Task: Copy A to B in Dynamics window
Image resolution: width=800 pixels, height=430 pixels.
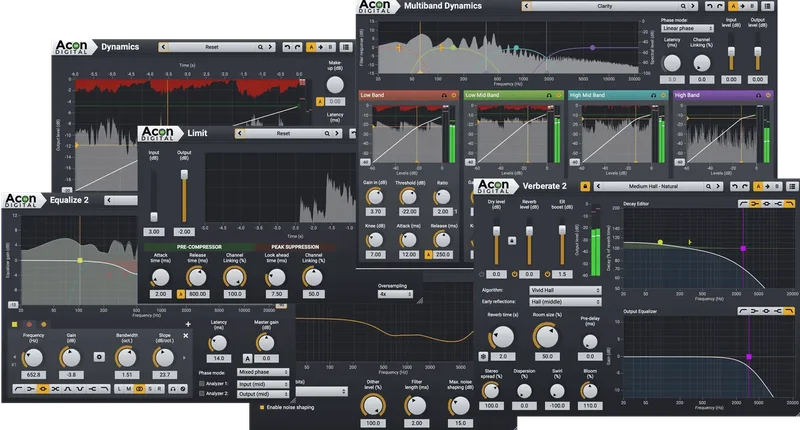Action: (320, 47)
